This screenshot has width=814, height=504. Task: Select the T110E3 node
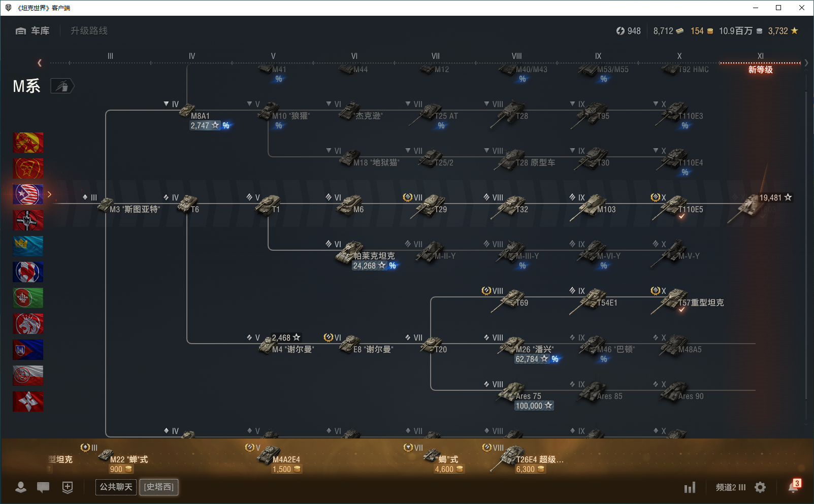[679, 114]
